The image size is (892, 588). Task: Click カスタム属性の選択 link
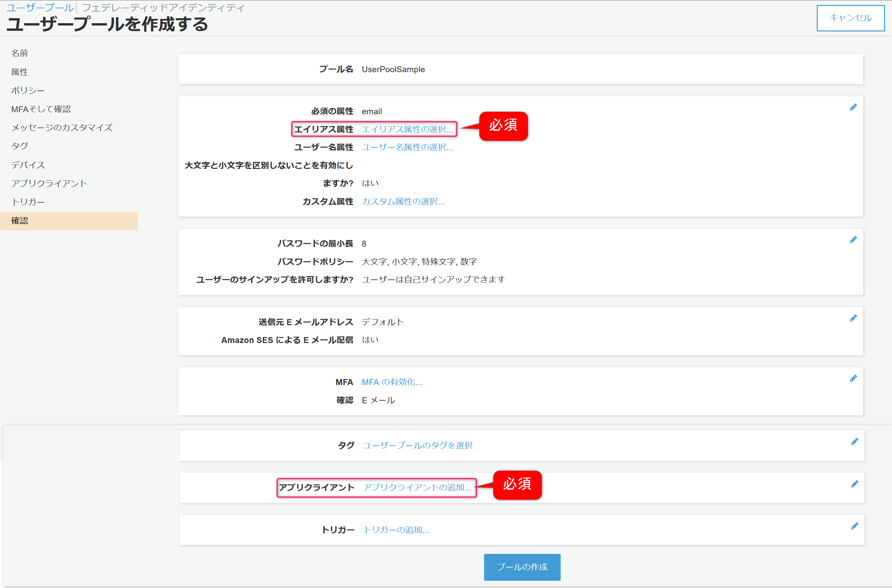pos(403,202)
